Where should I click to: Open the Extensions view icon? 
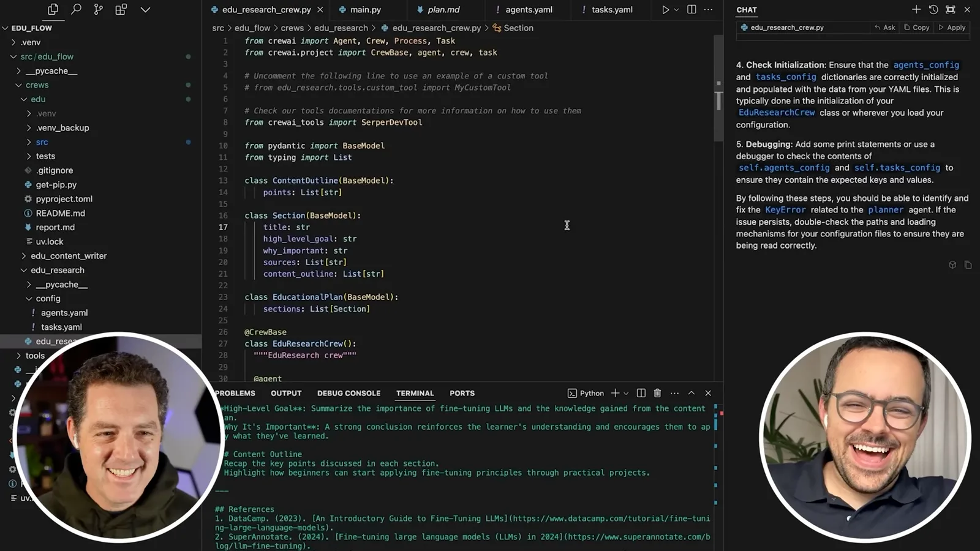click(x=121, y=9)
